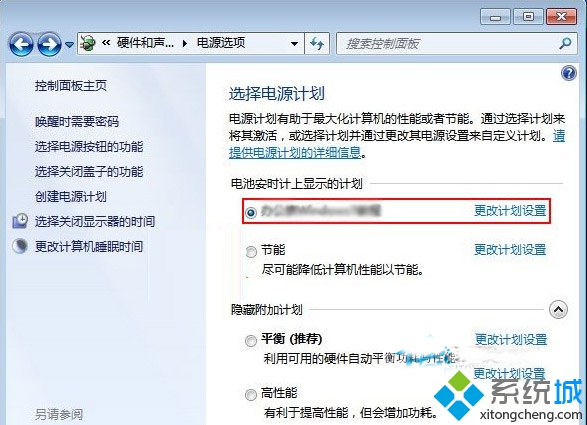Click the moon icon for sleep time

[x=20, y=246]
